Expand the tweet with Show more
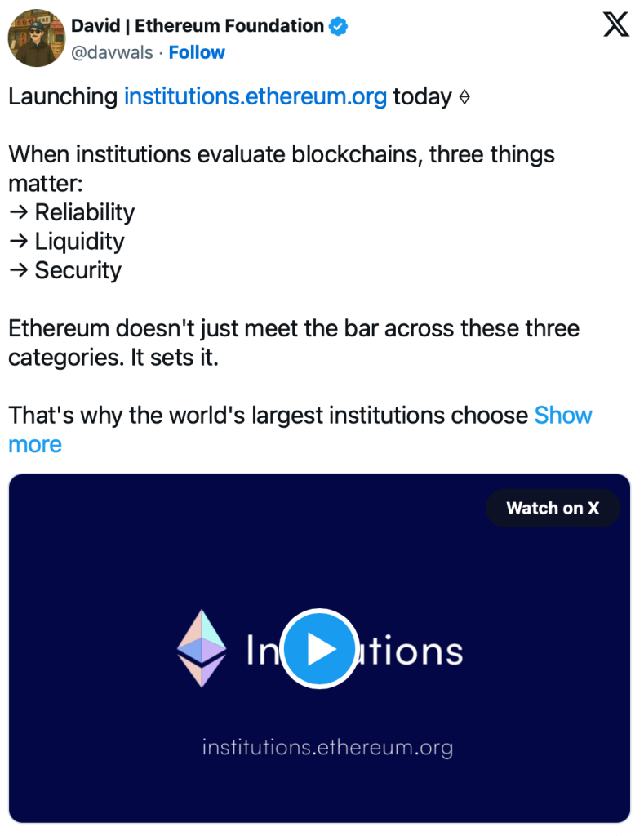The width and height of the screenshot is (644, 836). point(562,416)
